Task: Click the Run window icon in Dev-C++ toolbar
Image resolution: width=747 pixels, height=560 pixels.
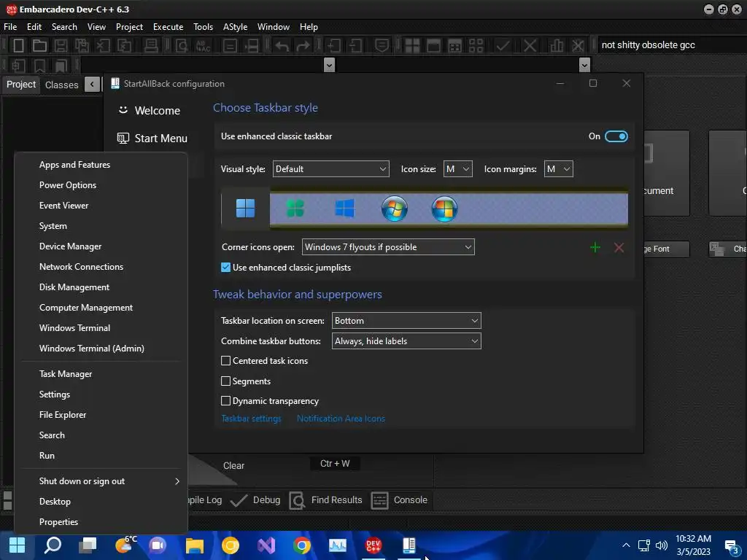Action: pos(433,45)
